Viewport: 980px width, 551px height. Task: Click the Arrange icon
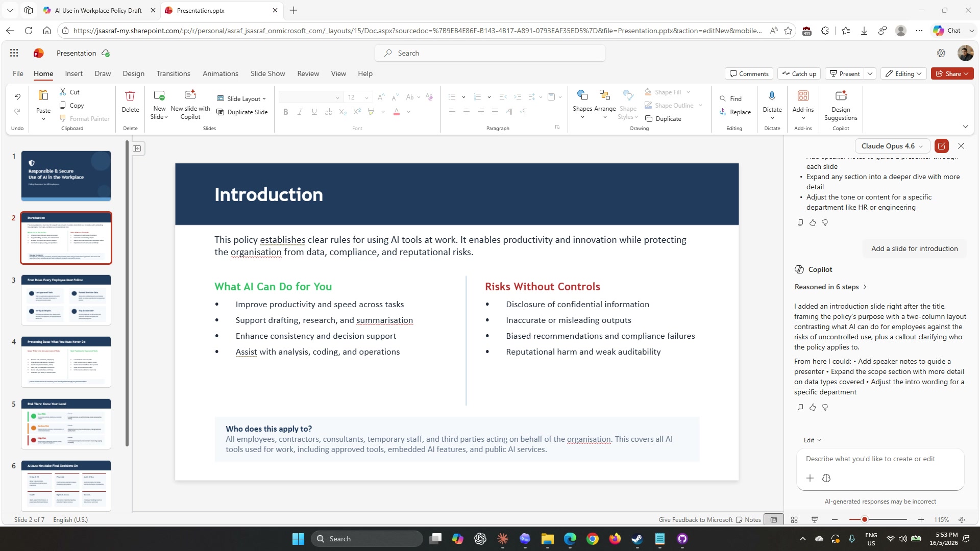pyautogui.click(x=605, y=95)
